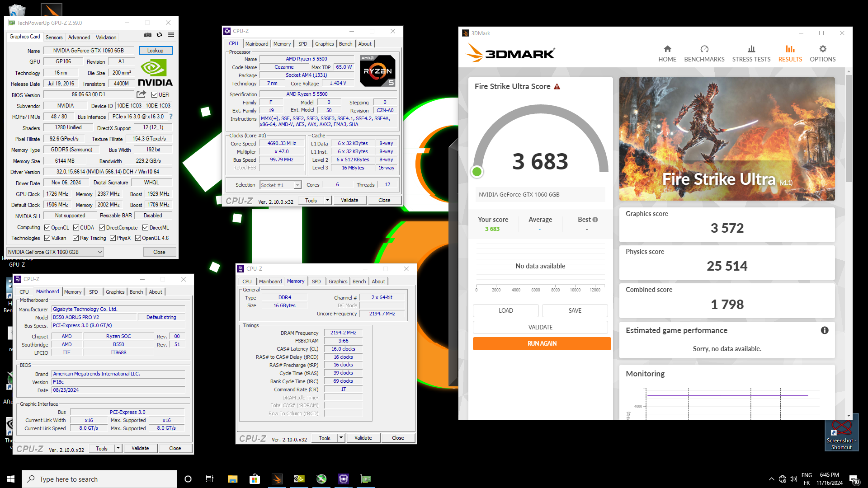Open File Explorer from taskbar
This screenshot has height=488, width=868.
pos(232,479)
